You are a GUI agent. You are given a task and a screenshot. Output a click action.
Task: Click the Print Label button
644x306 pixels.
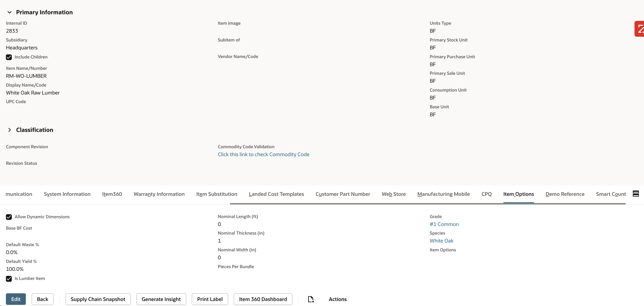click(x=210, y=299)
